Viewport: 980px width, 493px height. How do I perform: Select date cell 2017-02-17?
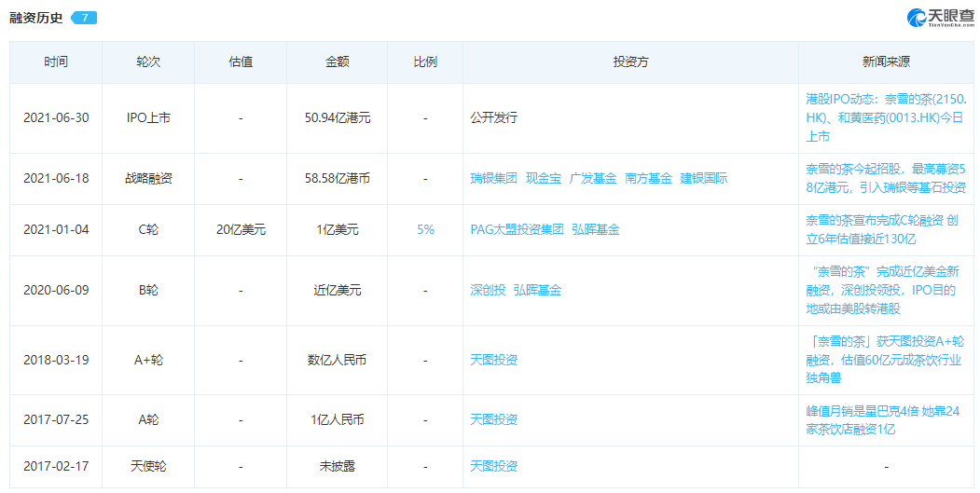point(56,467)
